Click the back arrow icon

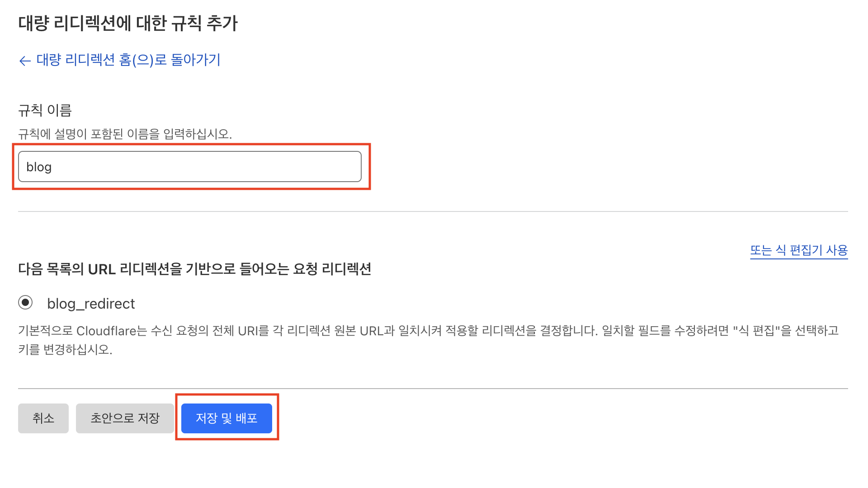click(25, 61)
